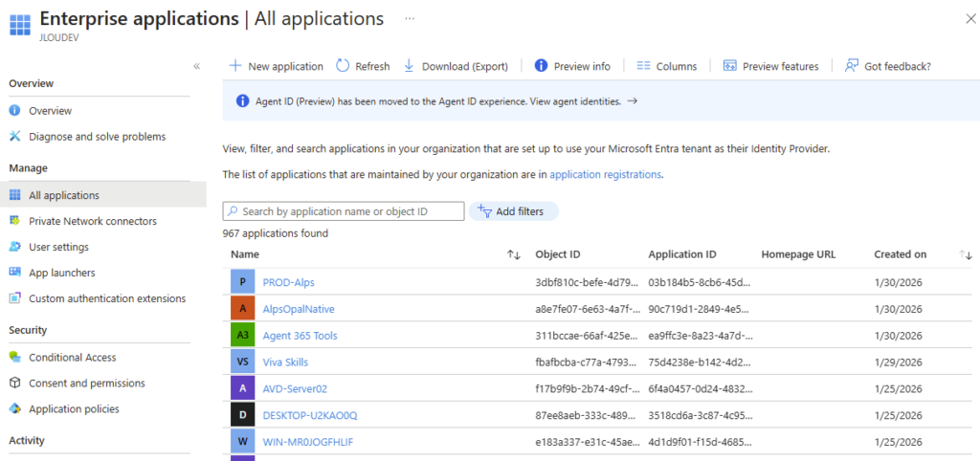Click the Add filters button
This screenshot has height=461, width=980.
pyautogui.click(x=513, y=211)
